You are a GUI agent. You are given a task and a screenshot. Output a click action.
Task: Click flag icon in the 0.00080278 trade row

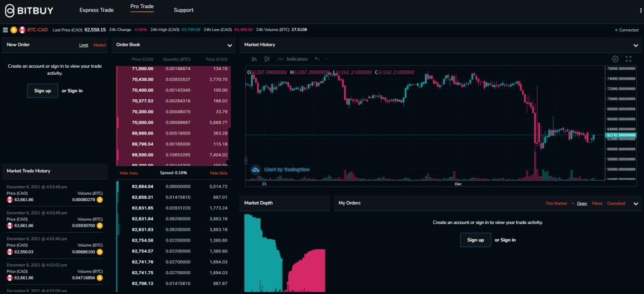[10, 200]
